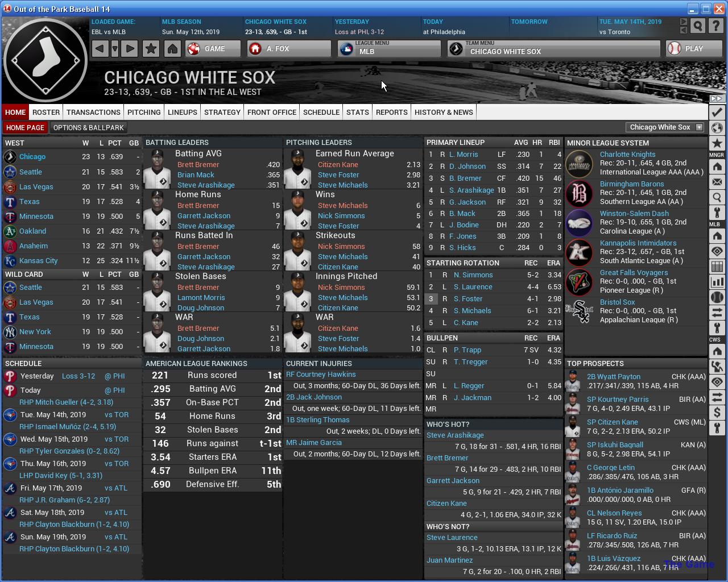Open help with the question mark icon
Screen dimensions: 728x582
[x=716, y=26]
